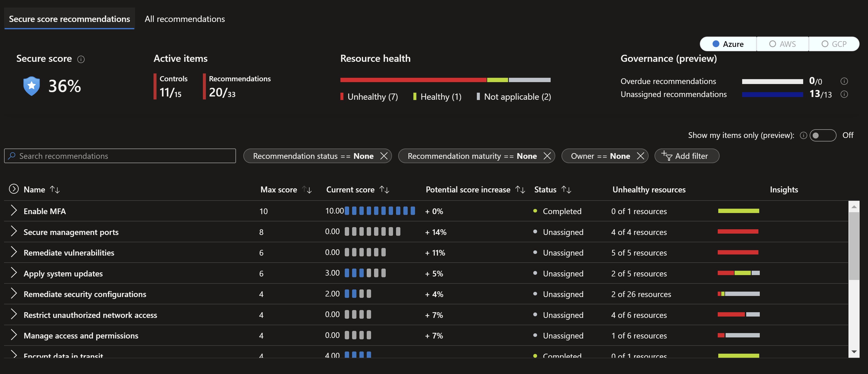868x374 pixels.
Task: Click the 36% secure score value
Action: pos(65,86)
